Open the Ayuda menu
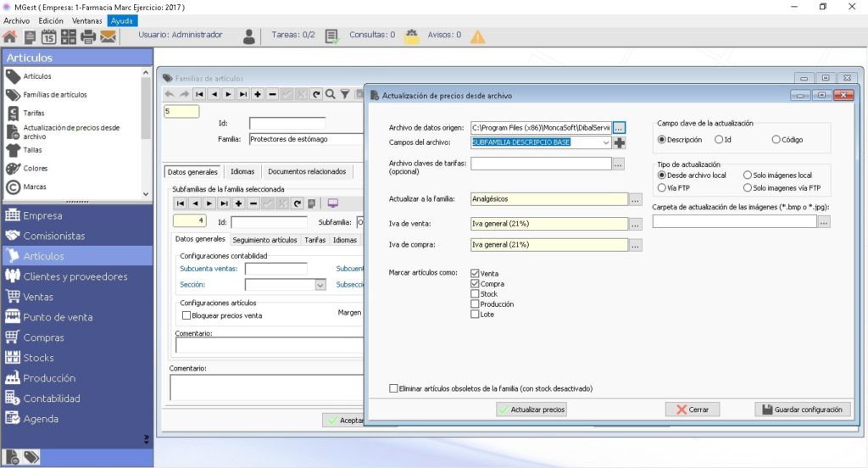This screenshot has height=468, width=868. coord(122,20)
